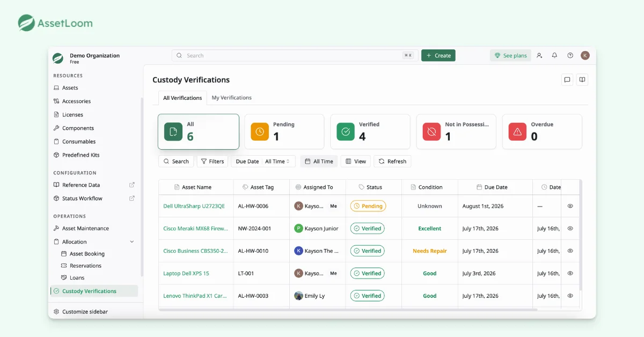
Task: View Lenovo ThinkPad row eye icon
Action: (x=570, y=296)
